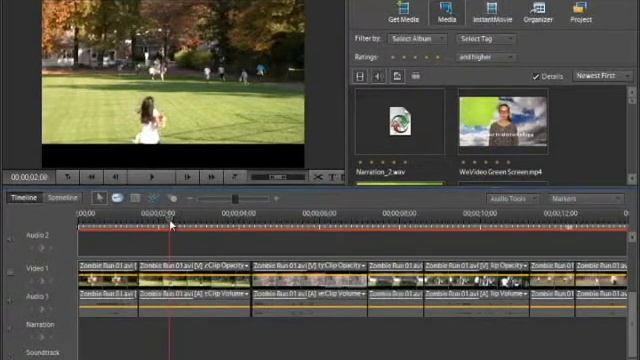Uncheck the Details checkbox

[x=536, y=76]
